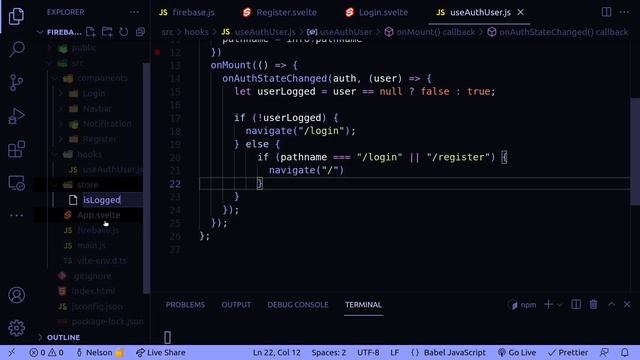Click Ln 22, Col 12 indicator

point(277,352)
